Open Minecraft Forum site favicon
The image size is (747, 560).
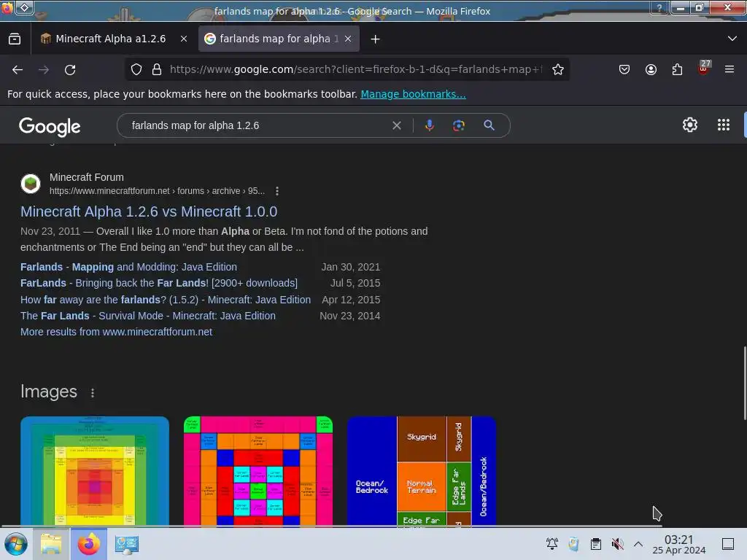[x=31, y=184]
